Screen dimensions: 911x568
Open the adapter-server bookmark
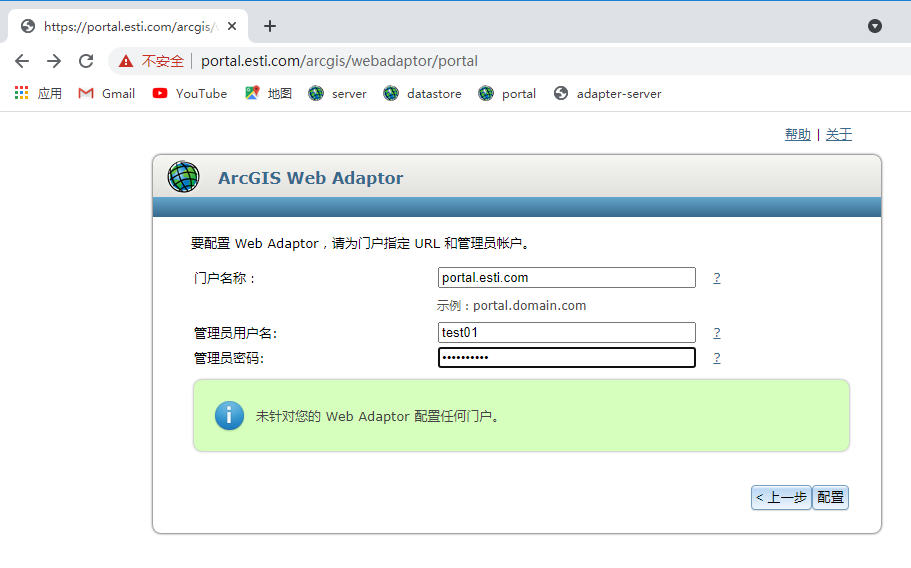pos(608,94)
